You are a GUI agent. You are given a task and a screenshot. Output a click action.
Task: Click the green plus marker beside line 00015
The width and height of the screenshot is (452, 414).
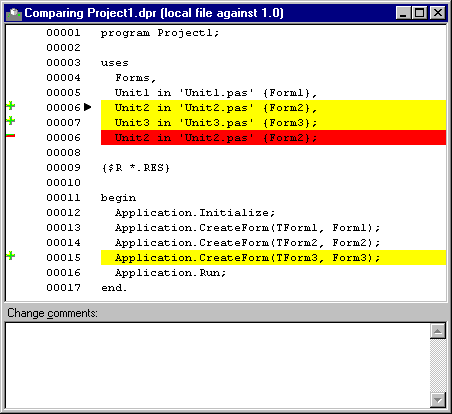point(11,256)
